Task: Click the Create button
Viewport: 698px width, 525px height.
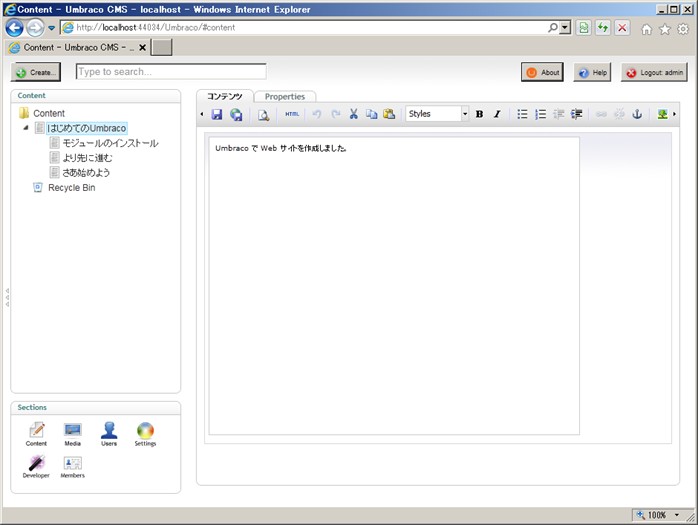Action: point(36,72)
